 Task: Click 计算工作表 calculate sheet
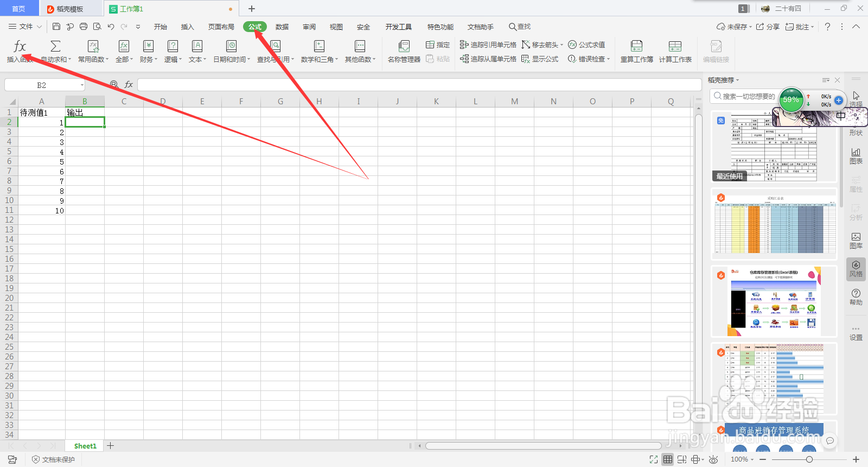pyautogui.click(x=675, y=51)
